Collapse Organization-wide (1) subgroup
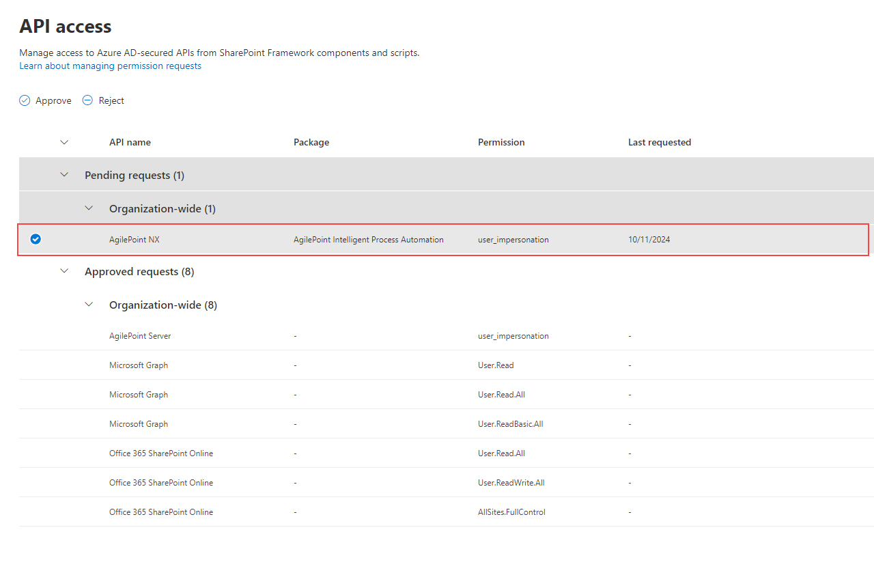Image resolution: width=874 pixels, height=588 pixels. click(89, 208)
